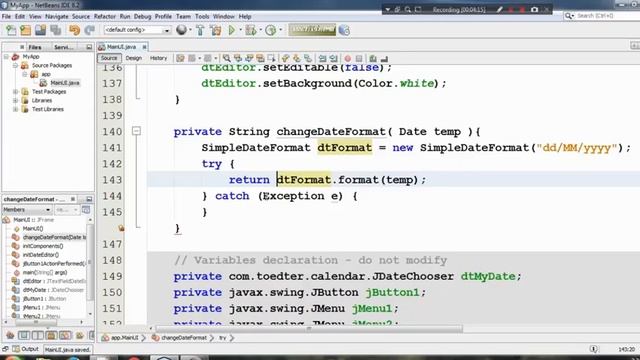Switch to Design view

click(x=133, y=58)
